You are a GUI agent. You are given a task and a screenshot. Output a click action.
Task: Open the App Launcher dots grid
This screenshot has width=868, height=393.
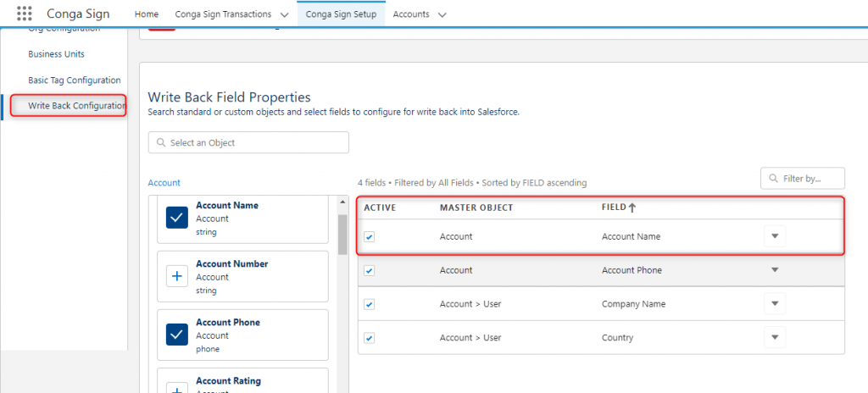tap(25, 14)
